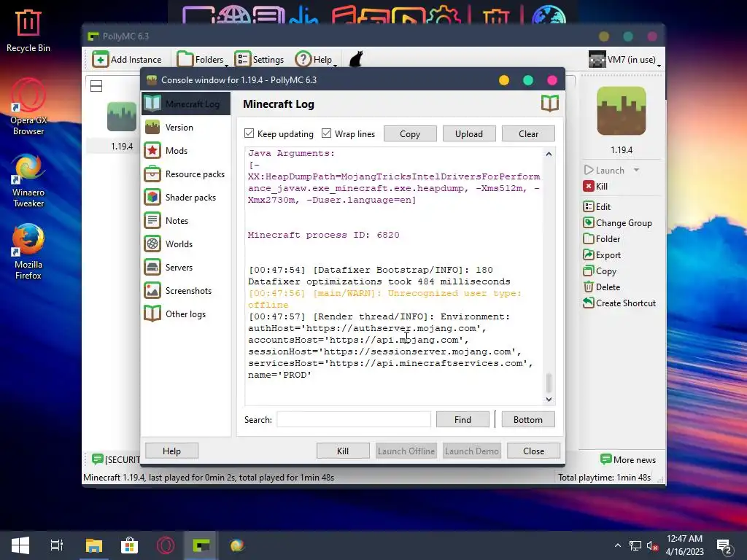Open the Folders dropdown in PollyMC toolbar
Image resolution: width=747 pixels, height=560 pixels.
[x=203, y=60]
